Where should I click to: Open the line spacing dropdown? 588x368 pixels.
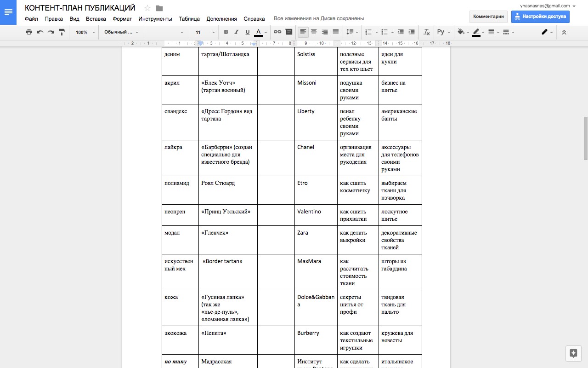352,32
